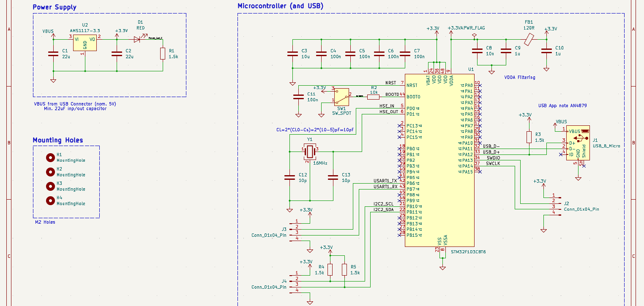Click the red LED symbol D1
644x306 pixels.
pos(137,39)
